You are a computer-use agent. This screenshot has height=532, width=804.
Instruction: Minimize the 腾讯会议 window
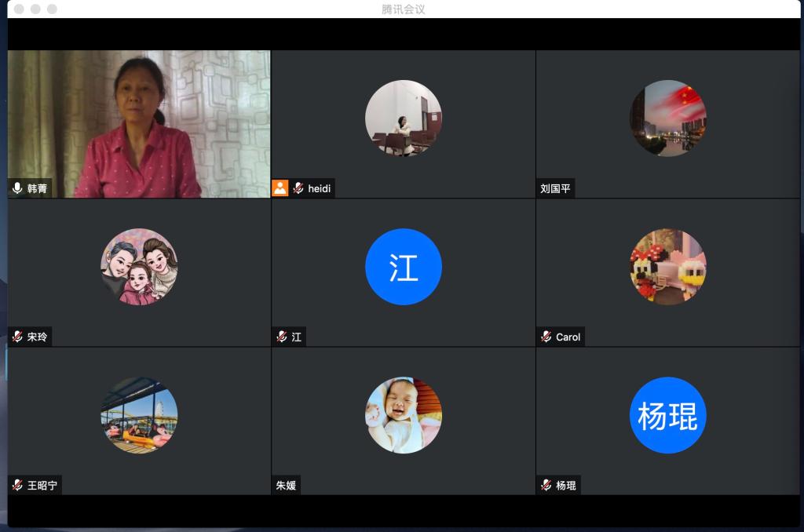(x=35, y=9)
